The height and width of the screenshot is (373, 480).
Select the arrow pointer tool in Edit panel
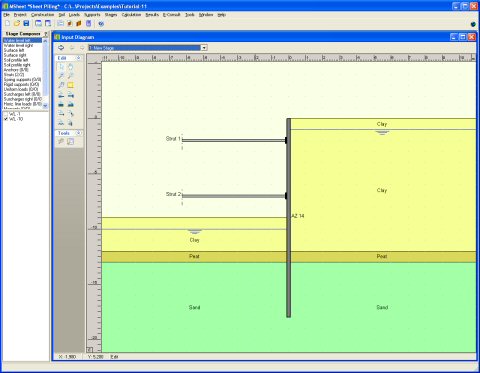(x=61, y=67)
